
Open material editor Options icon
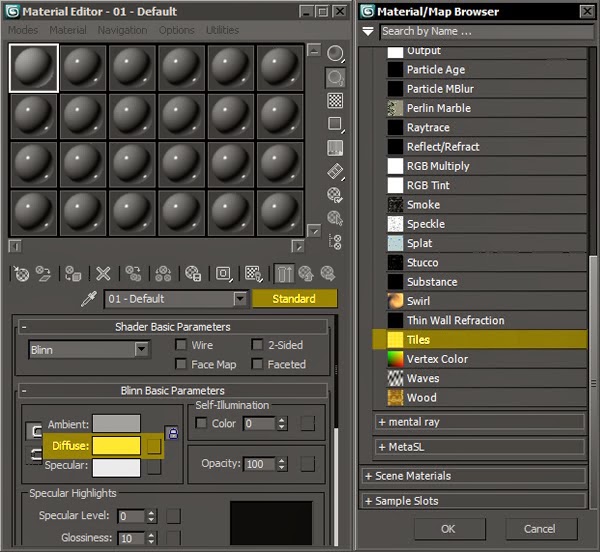(x=335, y=195)
